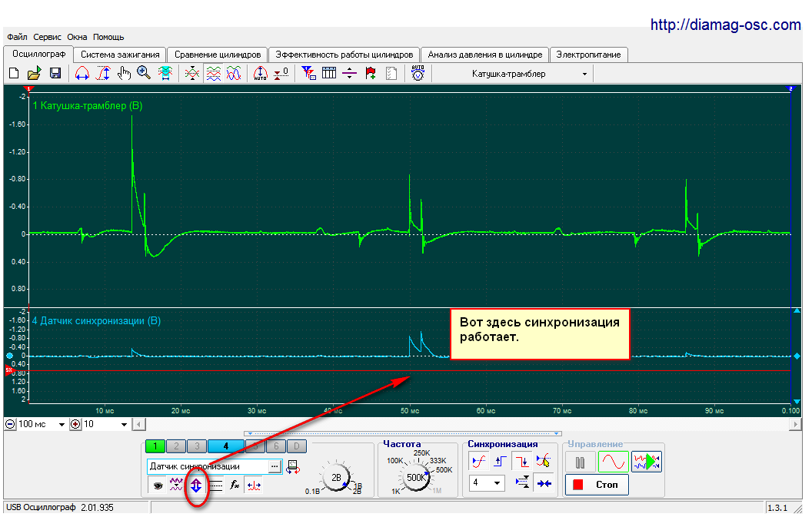Activate the magnifier zoom tool
The width and height of the screenshot is (812, 517).
[144, 74]
